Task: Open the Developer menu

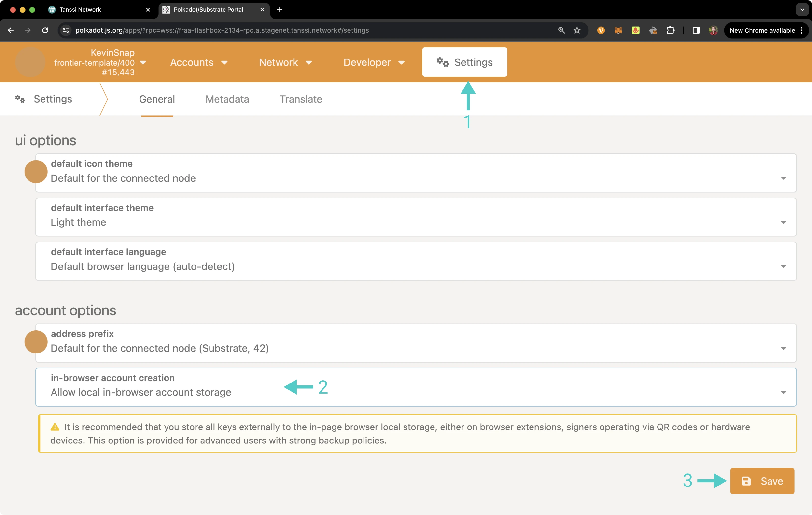Action: coord(372,62)
